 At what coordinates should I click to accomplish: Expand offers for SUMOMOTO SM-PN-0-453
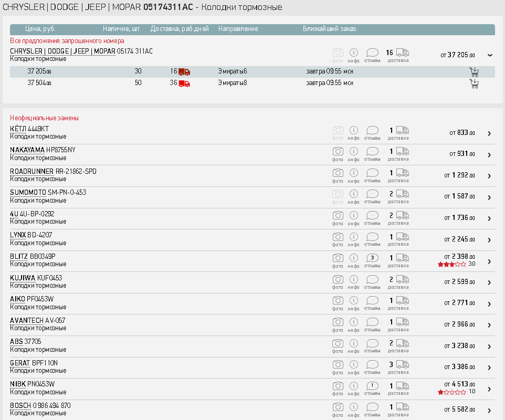pyautogui.click(x=489, y=197)
